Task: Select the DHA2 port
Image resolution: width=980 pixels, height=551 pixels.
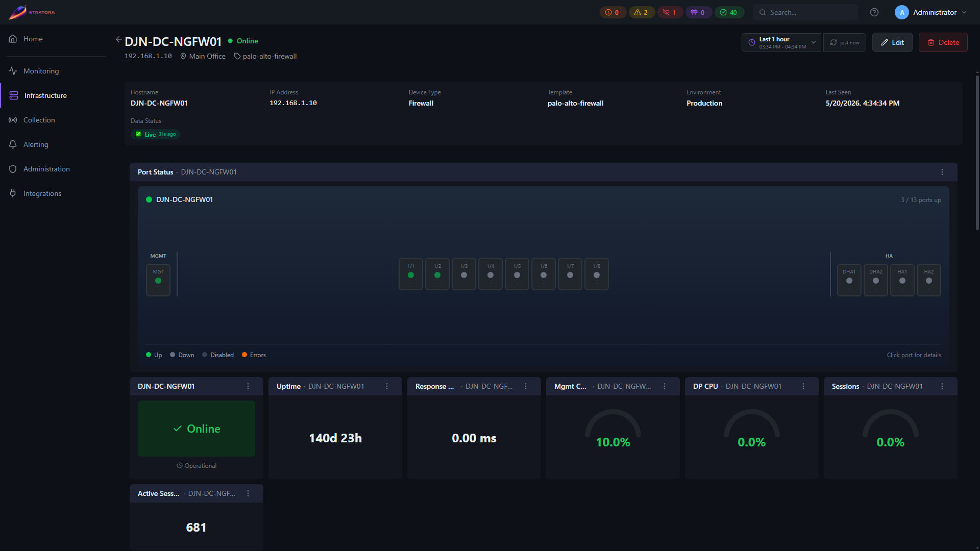Action: coord(876,280)
